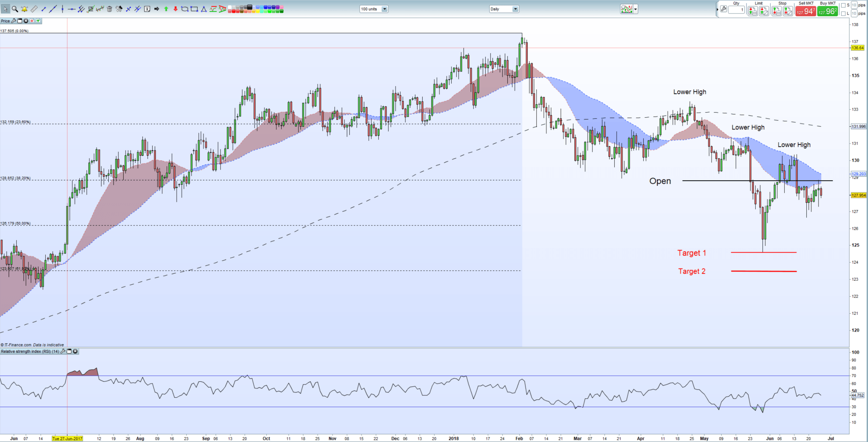Select the short line segment drawing tool
The width and height of the screenshot is (868, 442).
43,9
